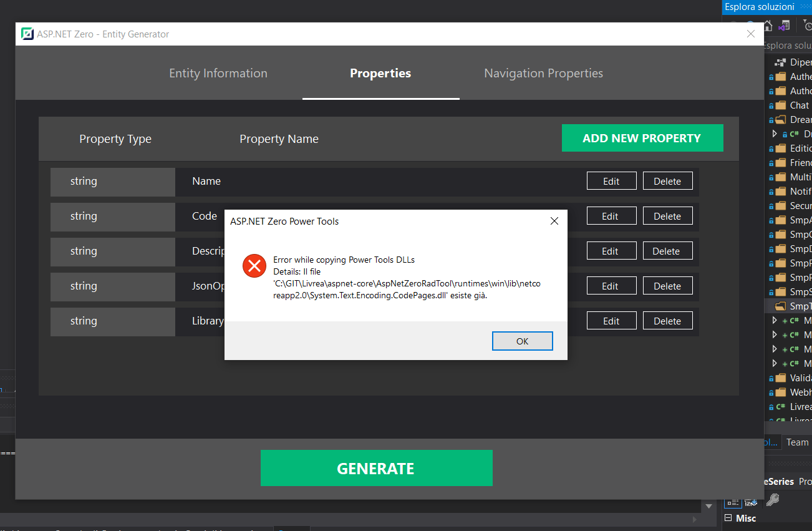Click the open SmpT folder icon
The image size is (812, 531).
[780, 306]
